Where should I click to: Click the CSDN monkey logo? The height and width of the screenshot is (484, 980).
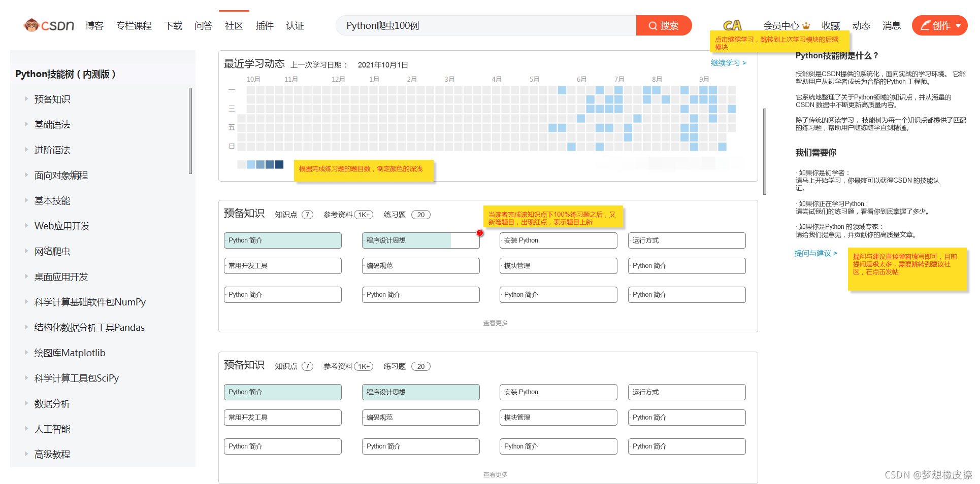(x=49, y=25)
